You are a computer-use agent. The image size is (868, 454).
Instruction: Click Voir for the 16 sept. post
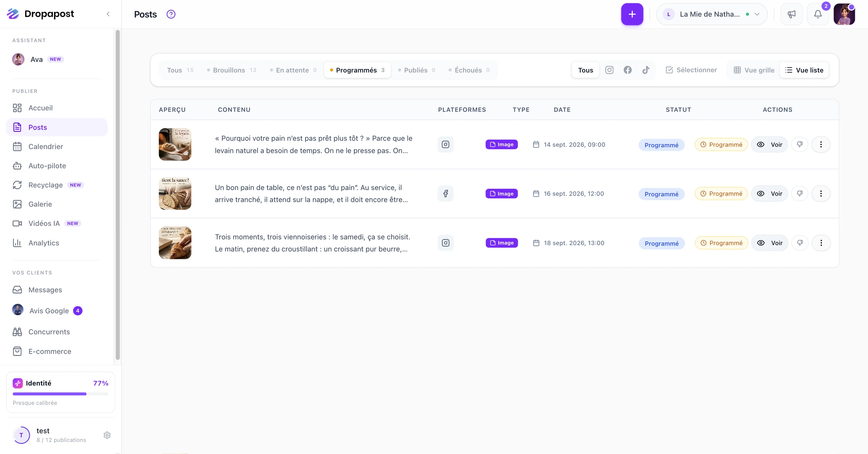pyautogui.click(x=769, y=194)
